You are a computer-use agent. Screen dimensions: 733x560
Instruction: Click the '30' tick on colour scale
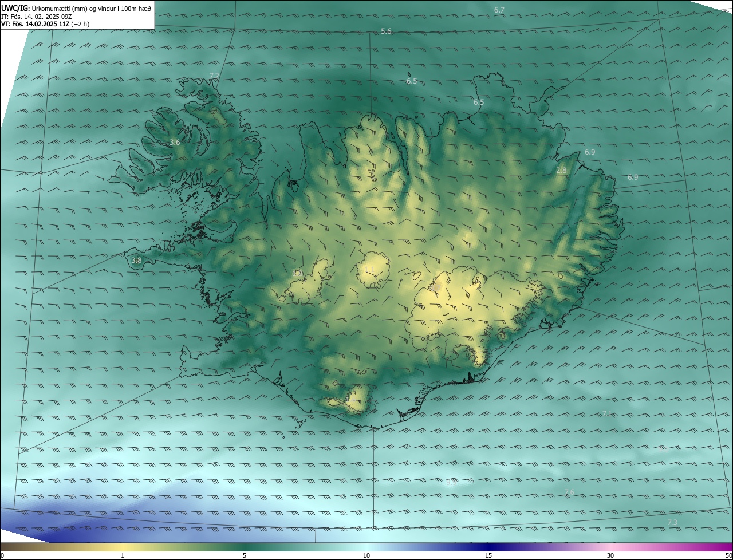pos(610,556)
